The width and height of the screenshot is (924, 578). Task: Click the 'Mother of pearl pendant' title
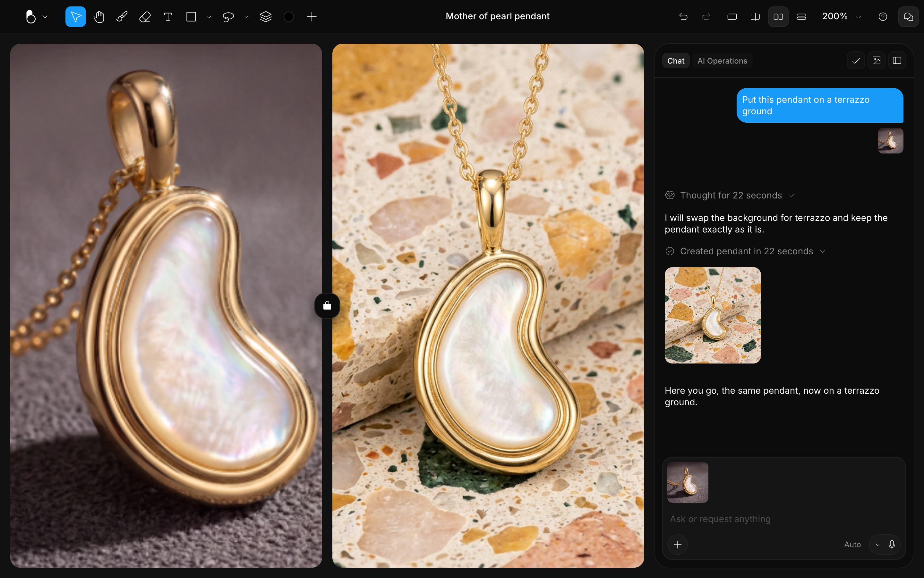coord(497,16)
